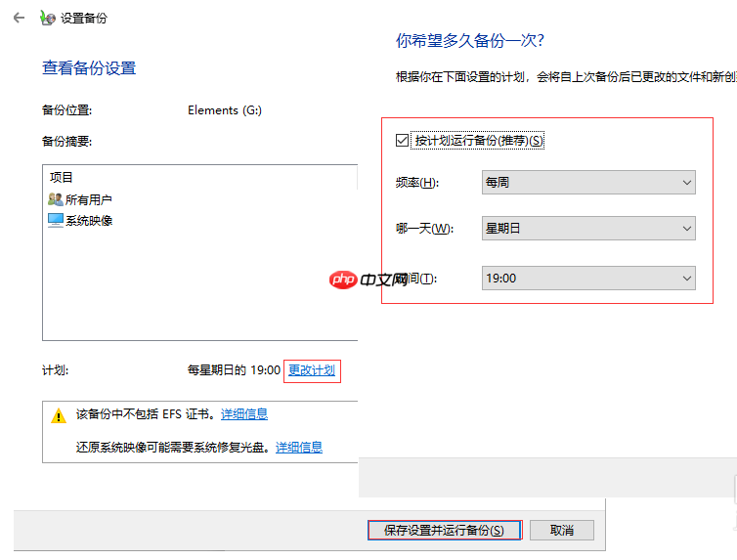
Task: Open 详细信息 link about 系统修复光盘
Action: pyautogui.click(x=299, y=447)
